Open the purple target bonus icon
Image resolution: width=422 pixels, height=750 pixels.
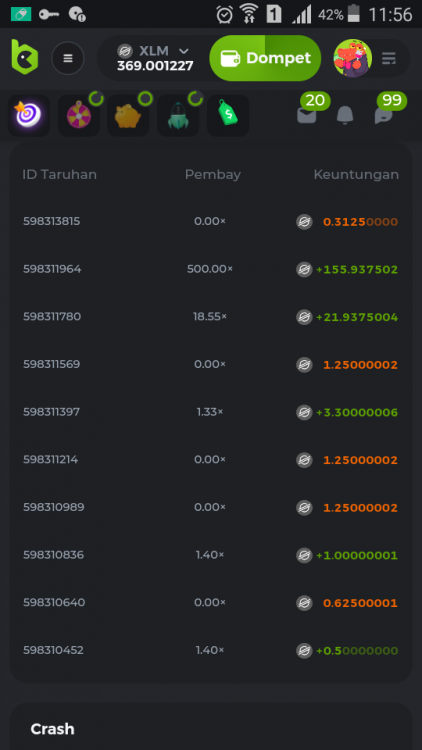tap(29, 115)
